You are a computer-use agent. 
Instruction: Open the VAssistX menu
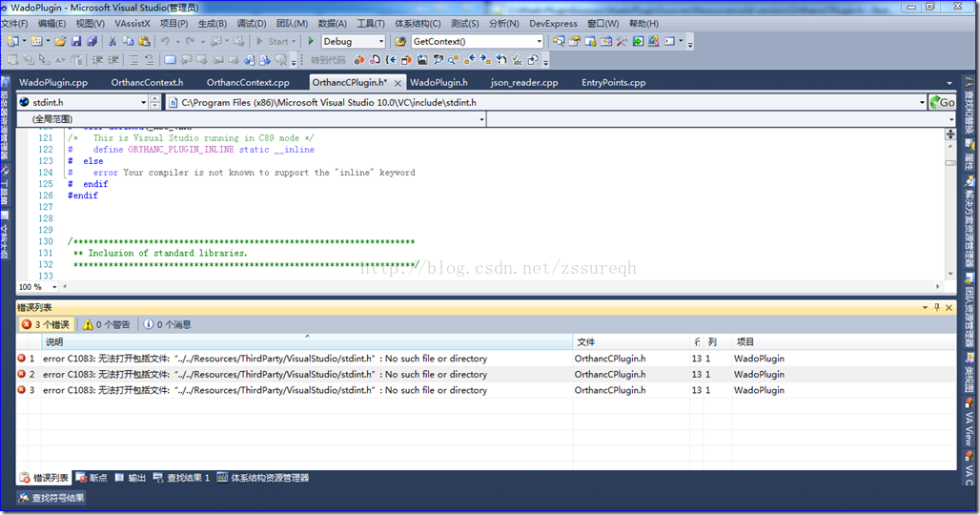[133, 23]
